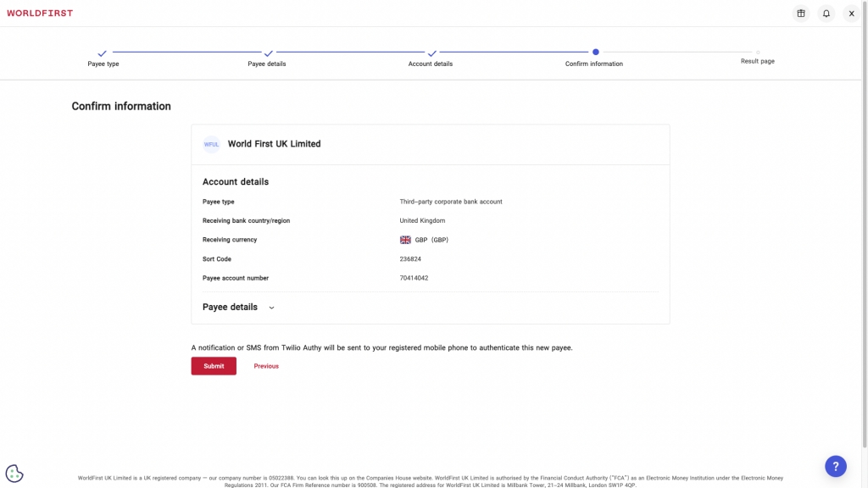The width and height of the screenshot is (868, 488).
Task: Select the Payee type step
Action: pyautogui.click(x=103, y=63)
